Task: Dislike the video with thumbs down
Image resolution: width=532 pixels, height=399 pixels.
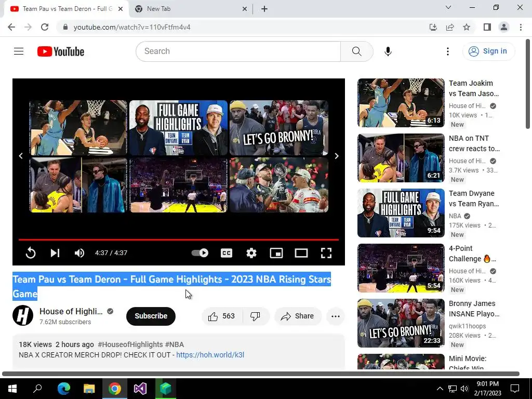Action: point(256,316)
